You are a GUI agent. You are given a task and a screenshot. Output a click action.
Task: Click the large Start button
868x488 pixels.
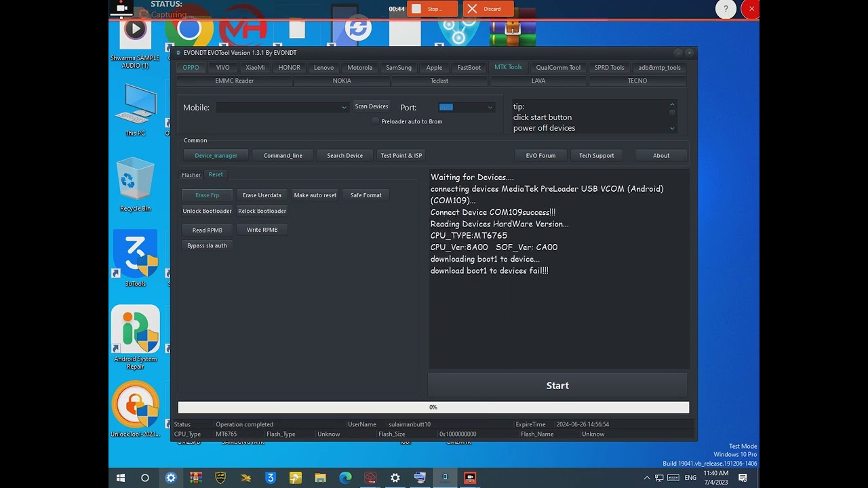pyautogui.click(x=557, y=385)
